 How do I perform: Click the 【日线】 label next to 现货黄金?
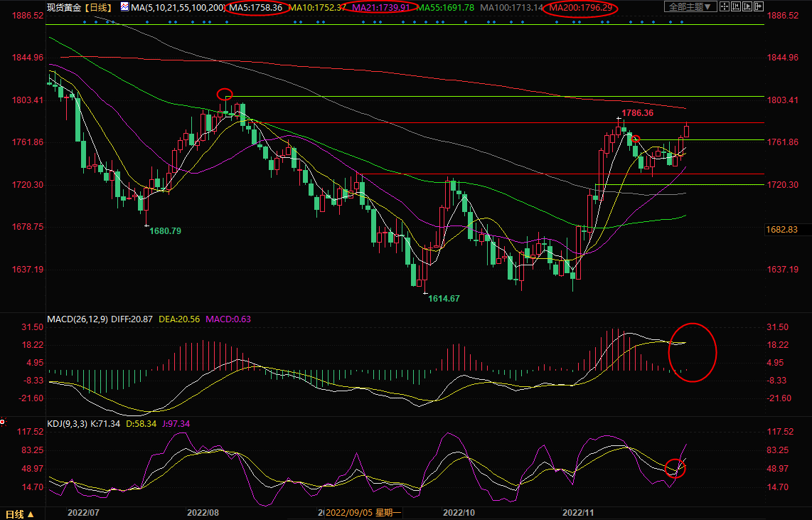point(98,7)
